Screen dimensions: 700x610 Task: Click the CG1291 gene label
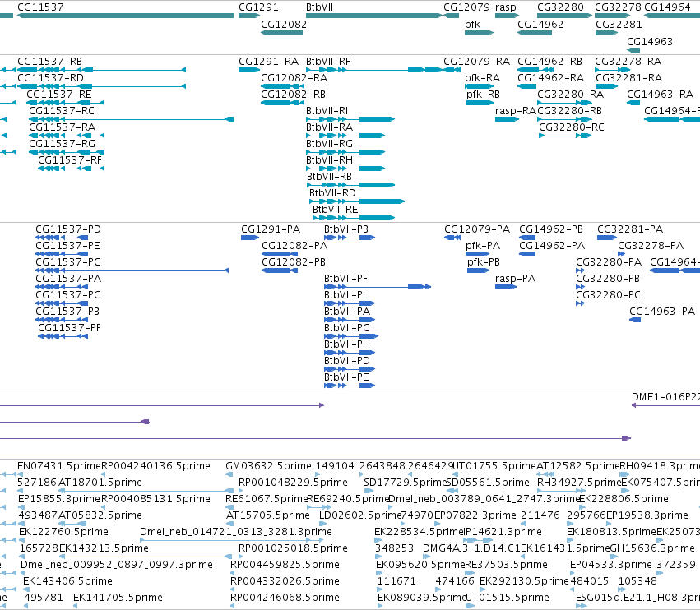tap(258, 7)
